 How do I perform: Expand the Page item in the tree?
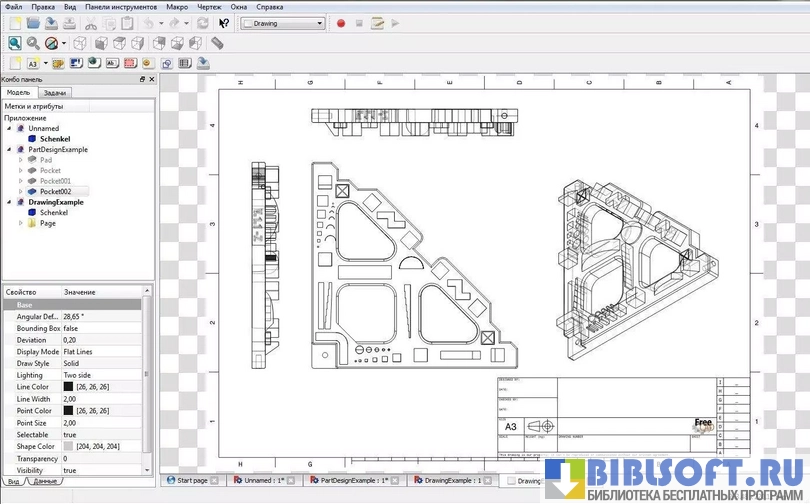[x=21, y=223]
